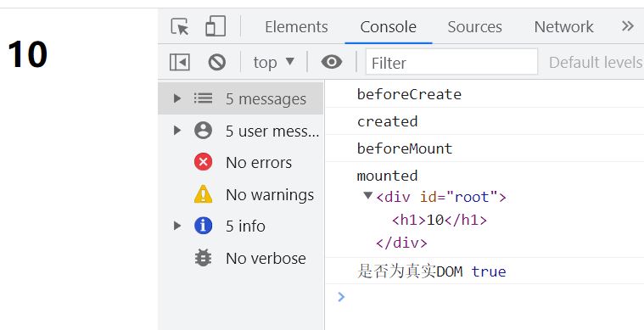The height and width of the screenshot is (330, 644).
Task: Show more tabs with double chevron
Action: (628, 26)
